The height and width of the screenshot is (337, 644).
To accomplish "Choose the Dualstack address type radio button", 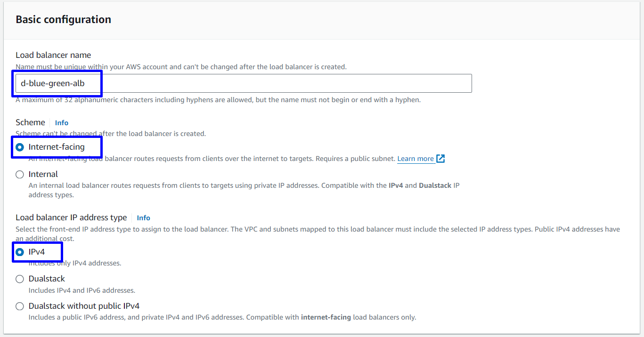I will [x=20, y=279].
